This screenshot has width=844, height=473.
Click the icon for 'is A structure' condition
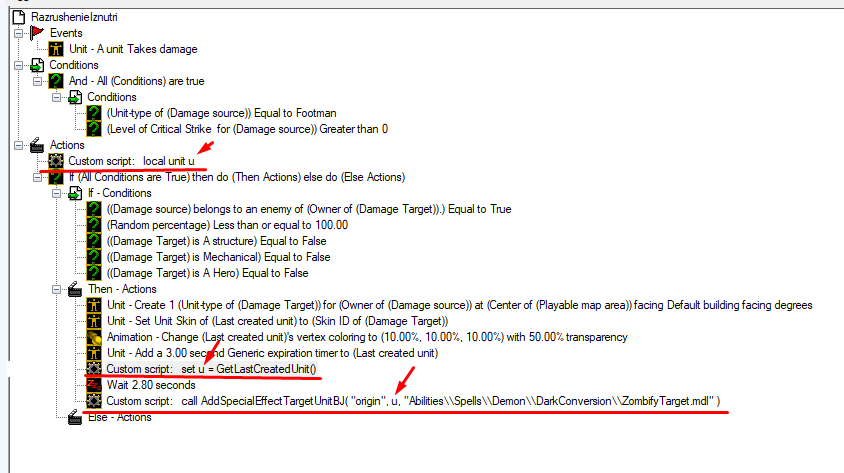[94, 241]
